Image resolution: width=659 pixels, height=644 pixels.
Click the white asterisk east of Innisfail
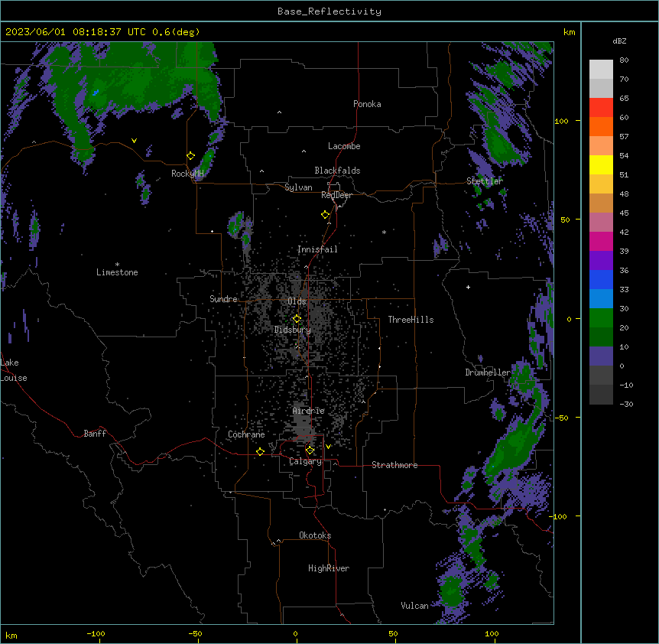(384, 232)
